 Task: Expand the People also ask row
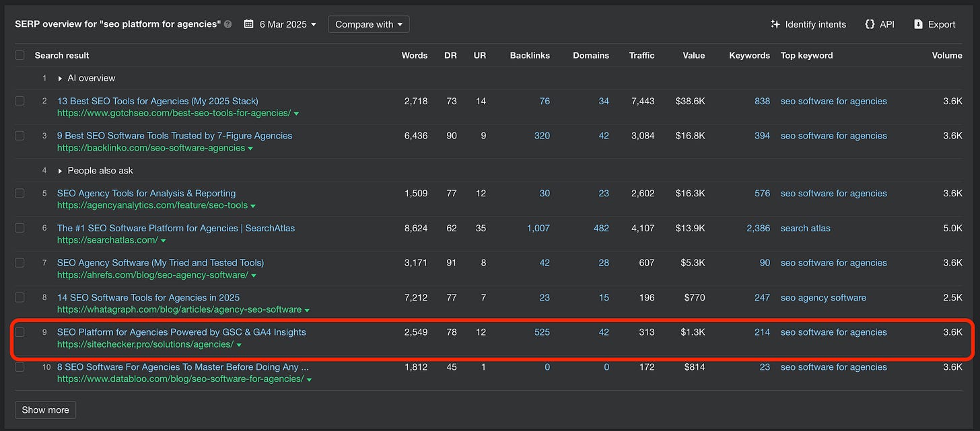60,171
